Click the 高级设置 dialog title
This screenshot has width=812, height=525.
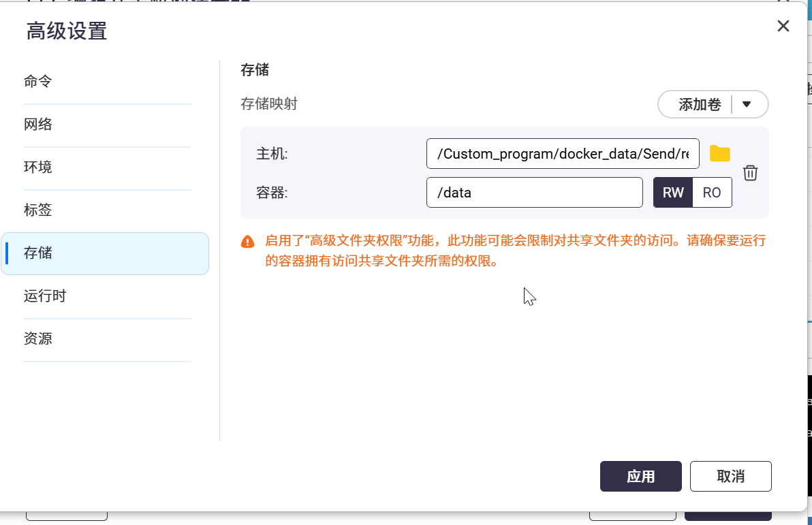(x=67, y=31)
